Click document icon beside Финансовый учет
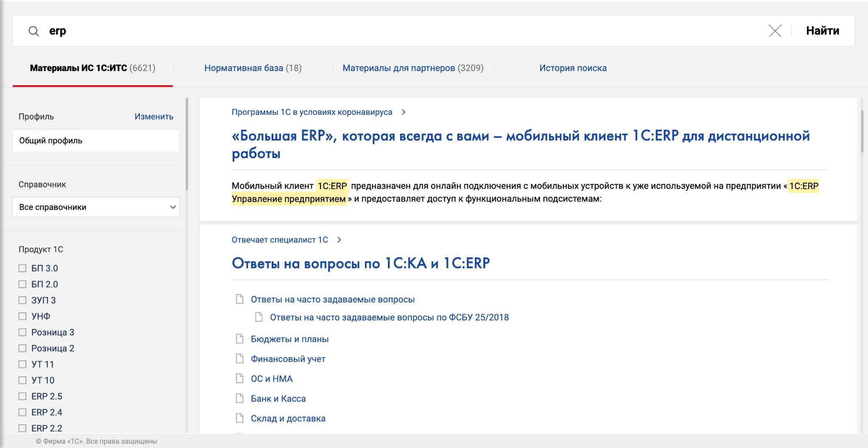 [240, 359]
